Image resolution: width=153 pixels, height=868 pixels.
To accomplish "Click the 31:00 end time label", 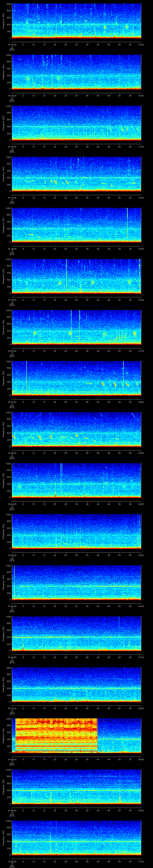I will click(141, 862).
